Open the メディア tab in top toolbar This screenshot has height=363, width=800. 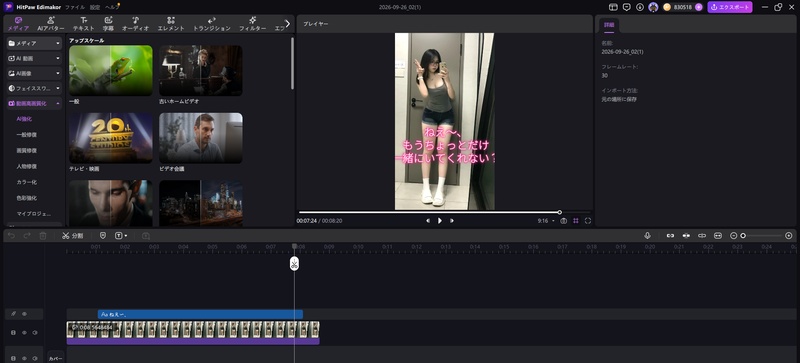pos(18,24)
